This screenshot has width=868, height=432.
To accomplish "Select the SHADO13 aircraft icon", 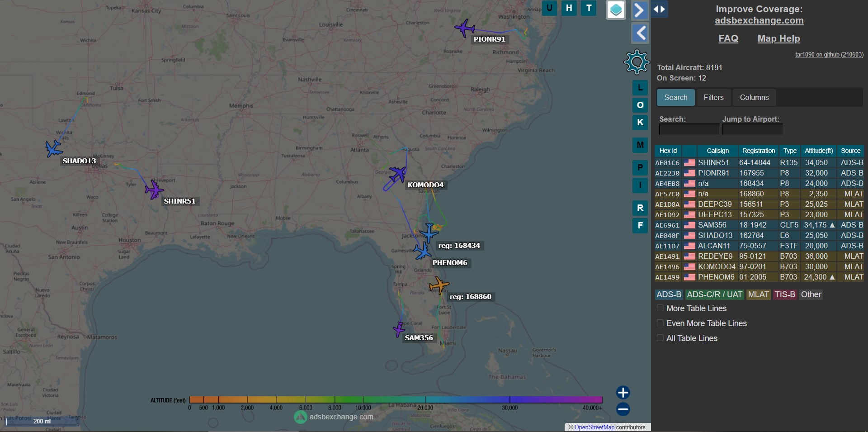I will click(x=54, y=148).
